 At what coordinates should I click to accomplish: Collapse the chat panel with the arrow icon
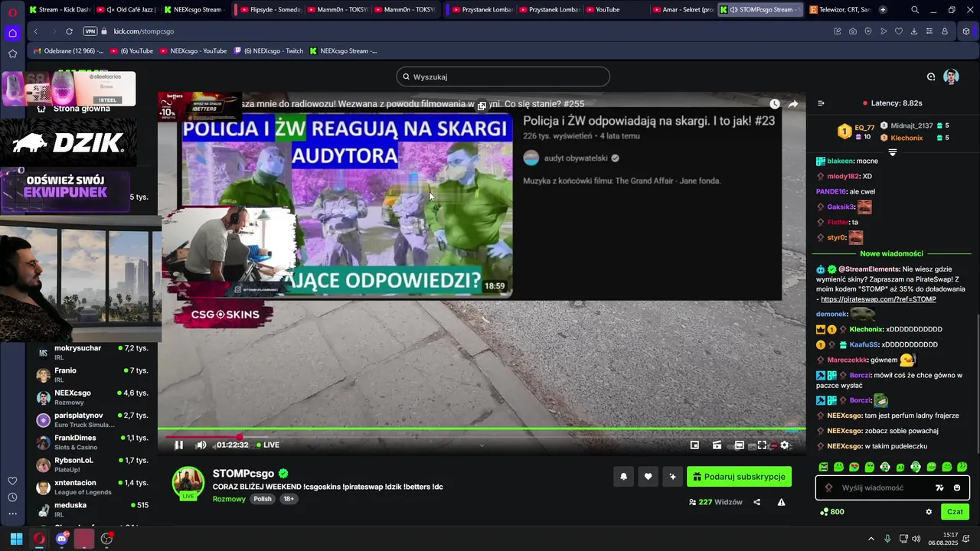coord(821,103)
